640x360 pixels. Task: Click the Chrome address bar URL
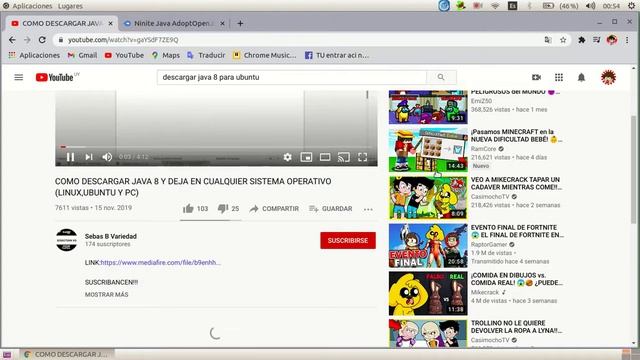click(123, 40)
